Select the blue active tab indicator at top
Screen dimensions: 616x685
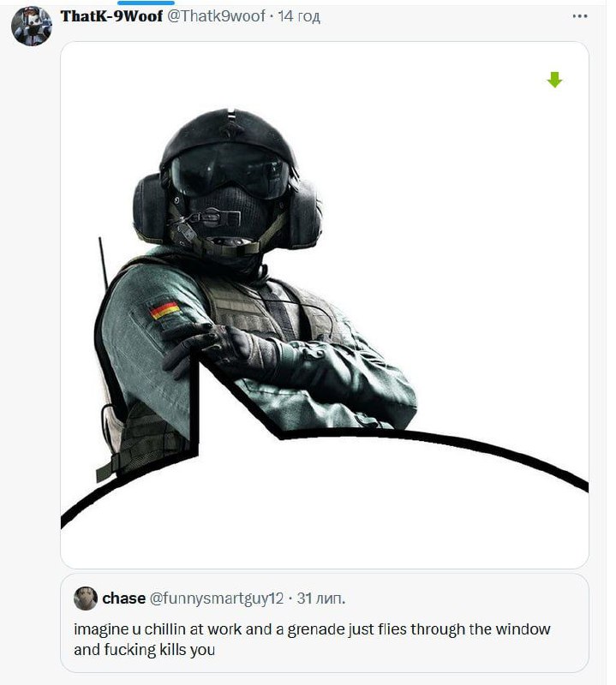pos(146,3)
